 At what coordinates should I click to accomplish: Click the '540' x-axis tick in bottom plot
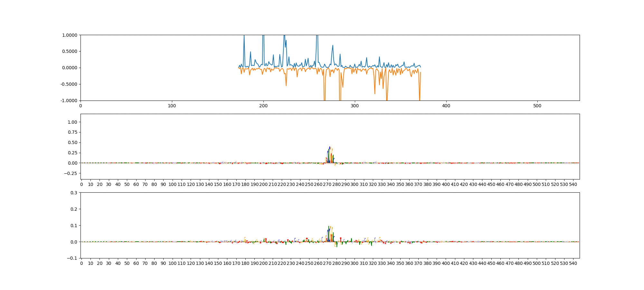[x=573, y=263]
